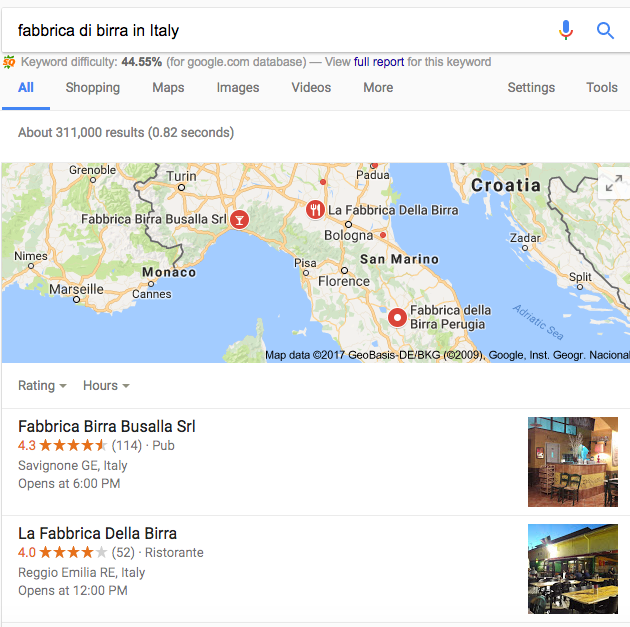Click small red dot marker near Bologna
The height and width of the screenshot is (627, 630).
pyautogui.click(x=383, y=235)
